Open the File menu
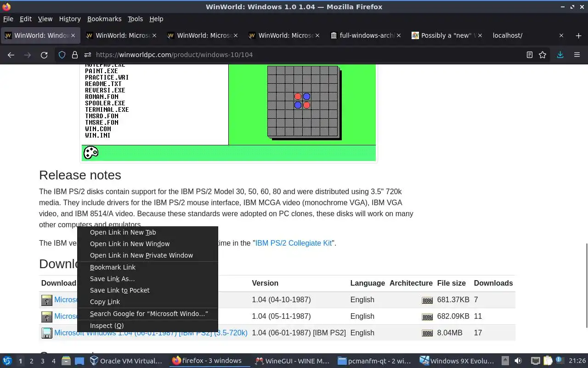Viewport: 588px width, 368px height. click(8, 19)
